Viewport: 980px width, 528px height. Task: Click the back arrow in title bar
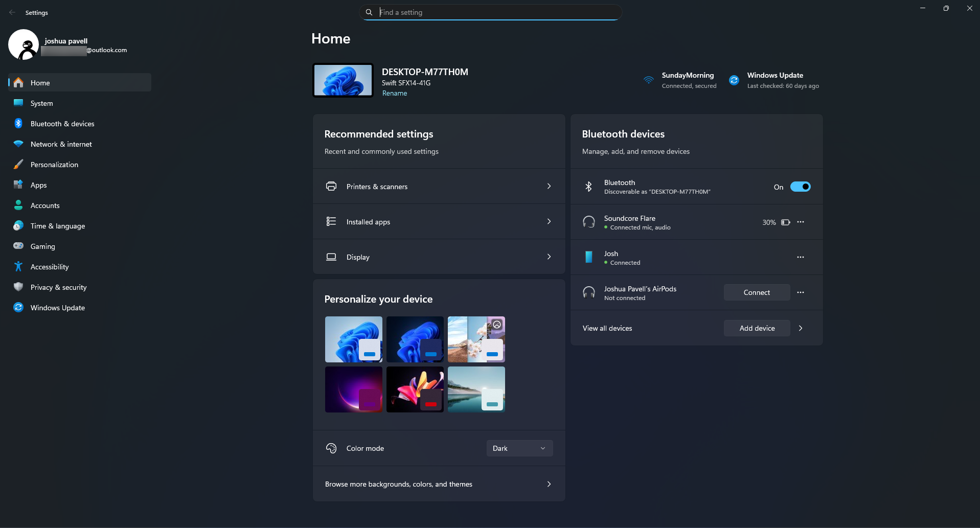click(x=12, y=12)
